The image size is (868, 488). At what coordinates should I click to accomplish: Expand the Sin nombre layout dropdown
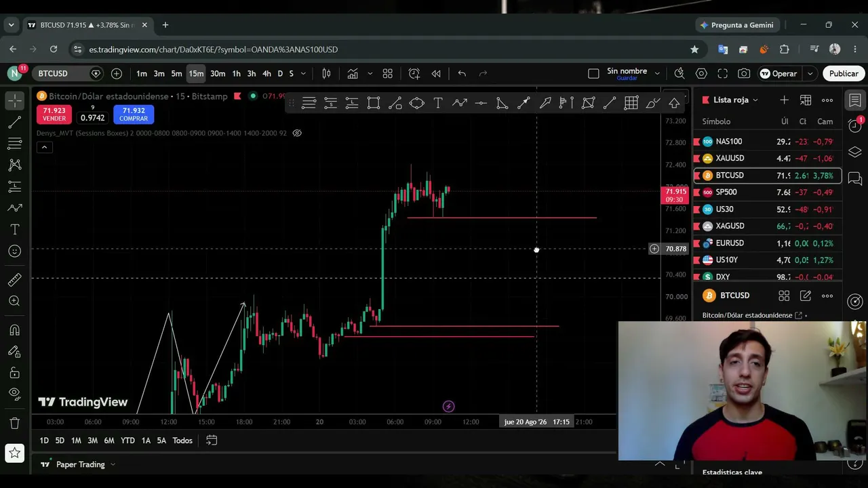[657, 73]
